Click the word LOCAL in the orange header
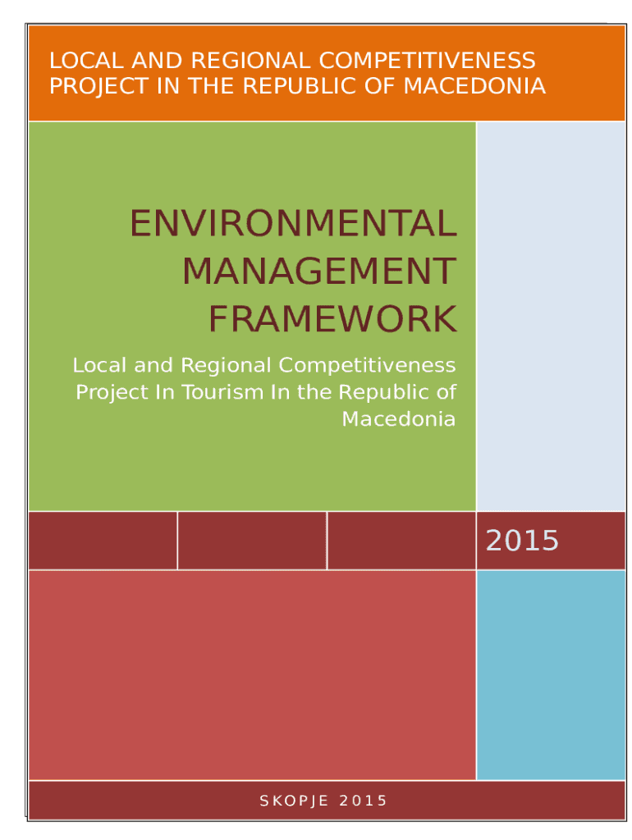This screenshot has width=632, height=840. pos(82,61)
